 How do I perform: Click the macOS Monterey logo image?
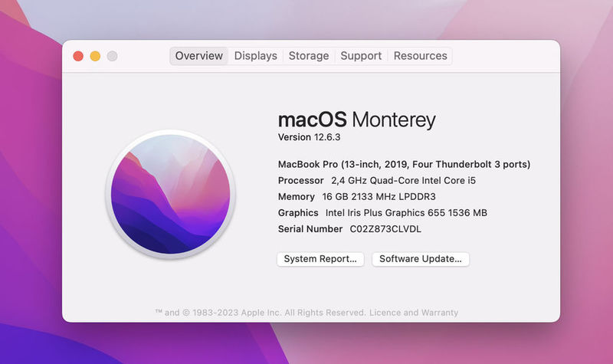coord(170,195)
